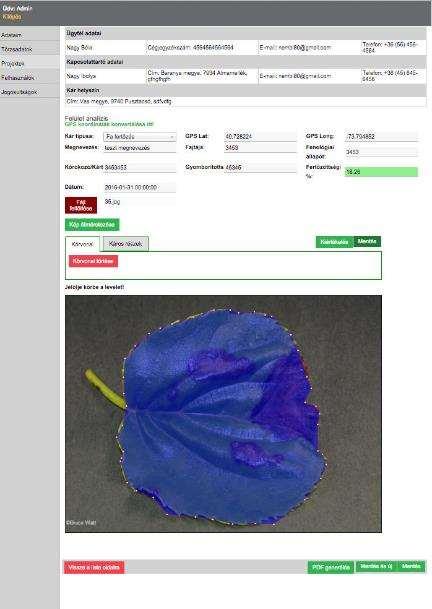The image size is (432, 609).
Task: Open the GPS coordinate conversion link
Action: click(109, 124)
